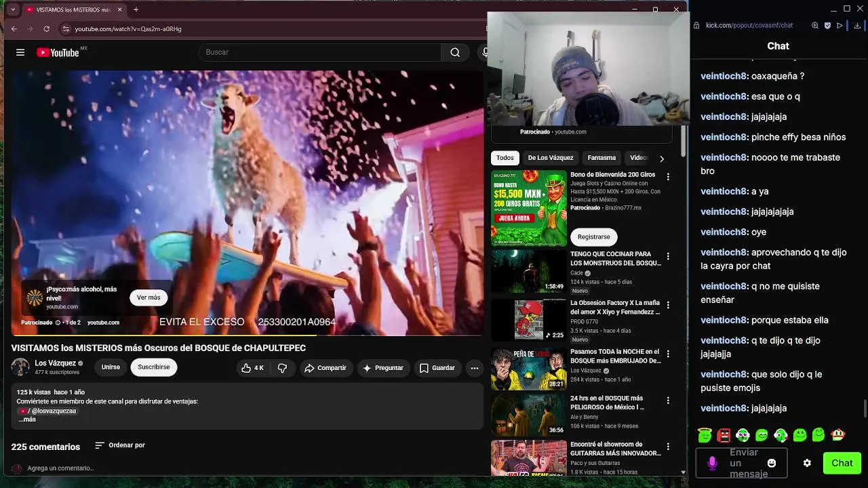This screenshot has width=868, height=488.
Task: Open the YouTube hamburger guide menu
Action: [x=20, y=52]
